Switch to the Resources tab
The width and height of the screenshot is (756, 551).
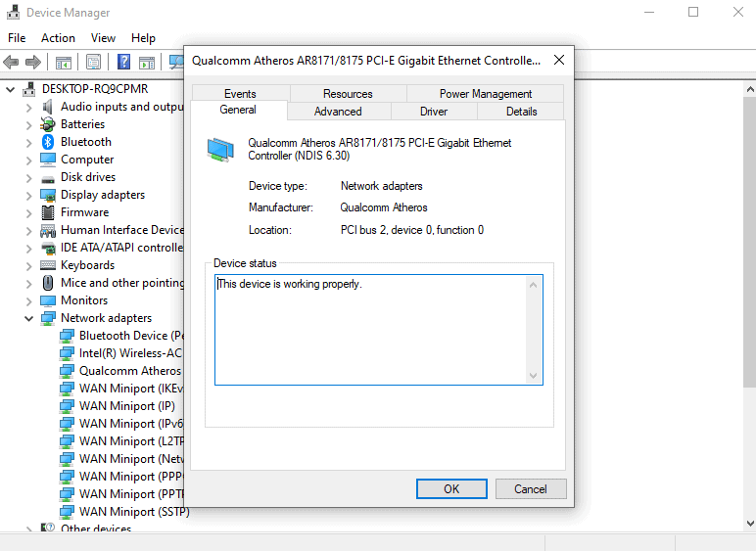click(348, 93)
